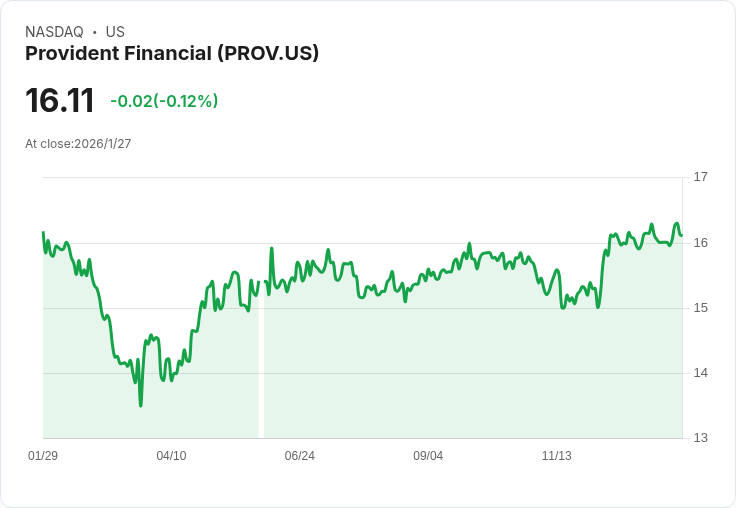Click the 01/29 date axis label
Image resolution: width=736 pixels, height=508 pixels.
(43, 456)
